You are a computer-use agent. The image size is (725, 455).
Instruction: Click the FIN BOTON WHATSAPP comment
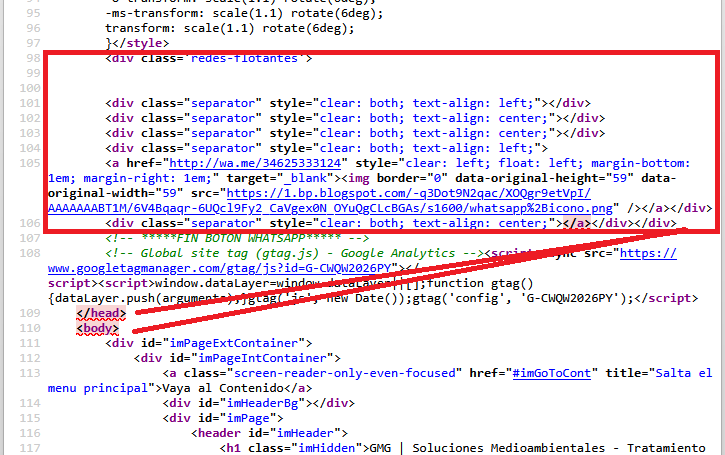(x=237, y=238)
